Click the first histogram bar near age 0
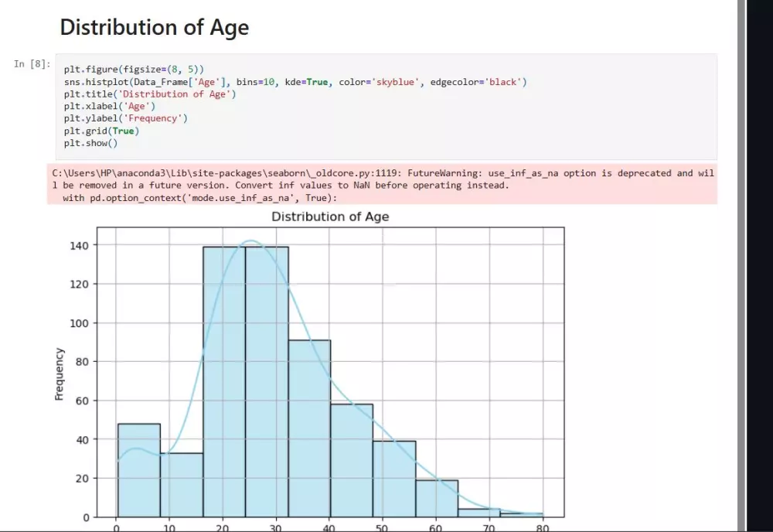 [139, 470]
